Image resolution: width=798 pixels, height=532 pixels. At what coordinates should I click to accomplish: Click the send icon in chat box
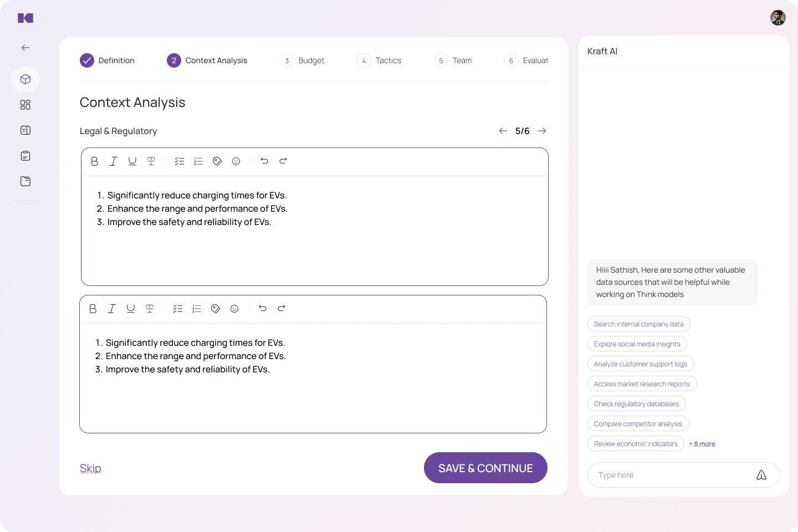pos(761,475)
